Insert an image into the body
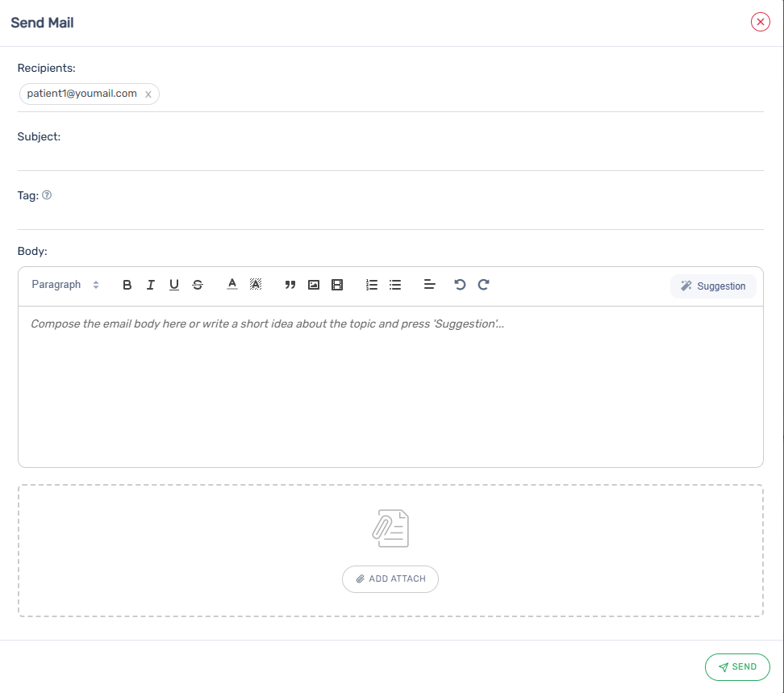 (314, 285)
